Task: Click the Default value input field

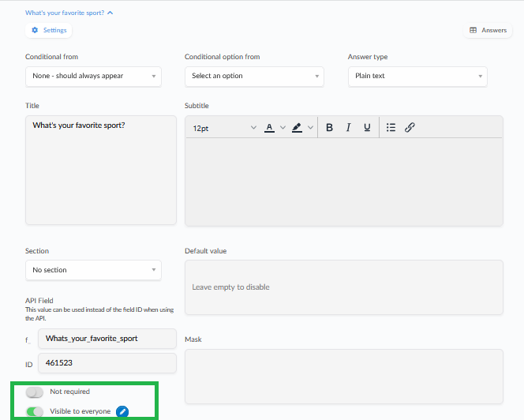Action: (343, 287)
